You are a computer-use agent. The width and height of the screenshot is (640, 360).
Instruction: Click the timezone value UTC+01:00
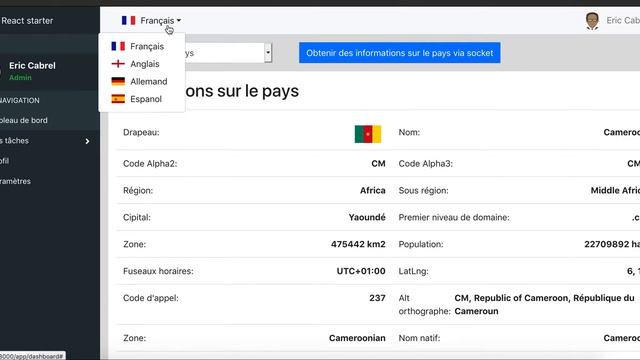tap(361, 271)
